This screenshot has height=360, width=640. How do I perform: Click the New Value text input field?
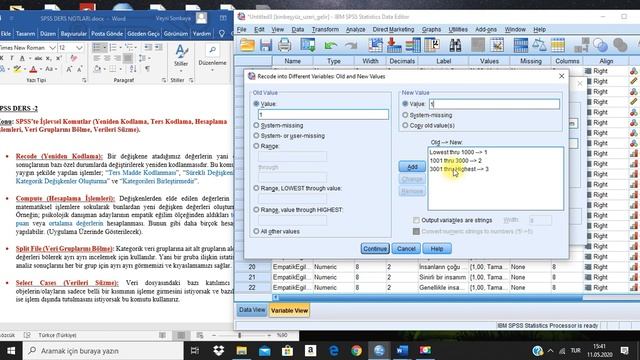tap(494, 104)
